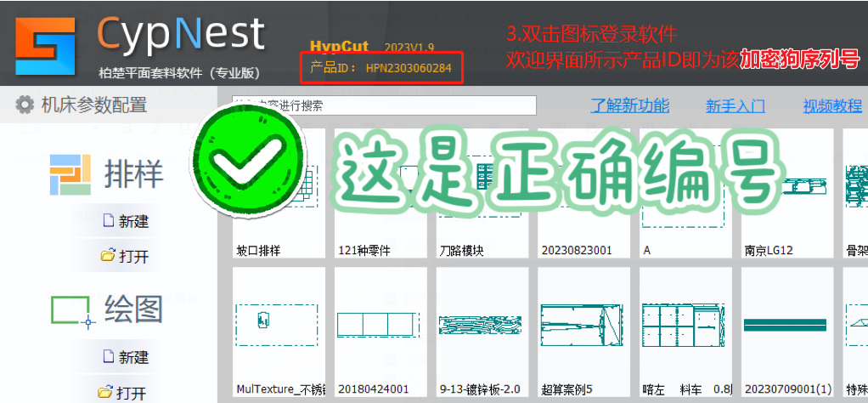The width and height of the screenshot is (868, 403).
Task: Click the 产品ID HPN2303060284 text
Action: tap(380, 68)
